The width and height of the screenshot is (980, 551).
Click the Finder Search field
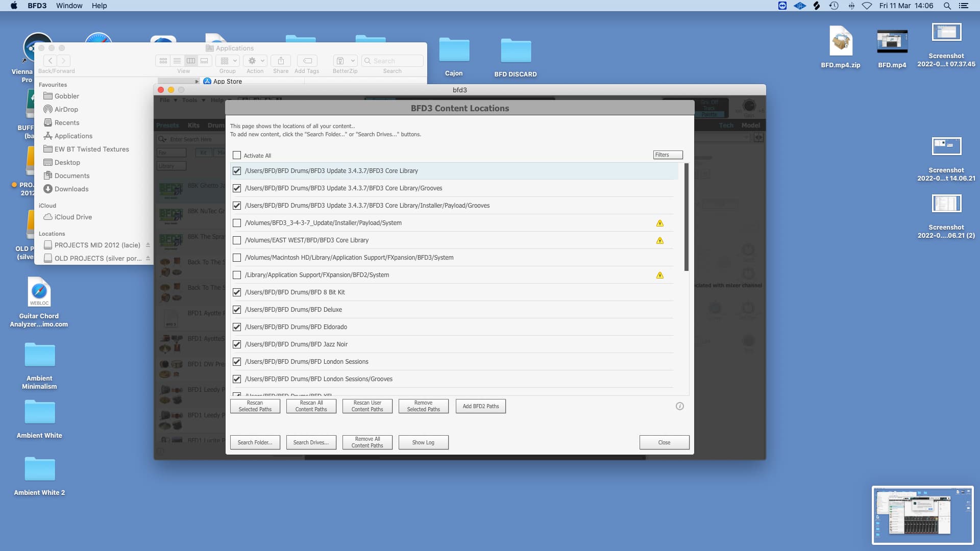tap(393, 61)
